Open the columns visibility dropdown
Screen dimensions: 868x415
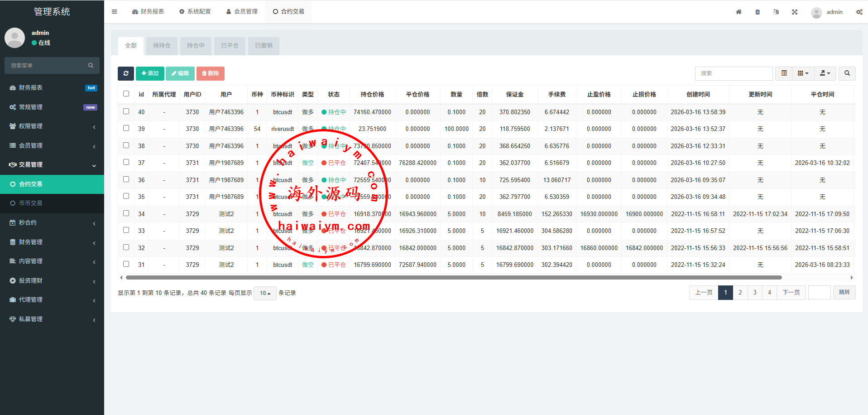[803, 73]
